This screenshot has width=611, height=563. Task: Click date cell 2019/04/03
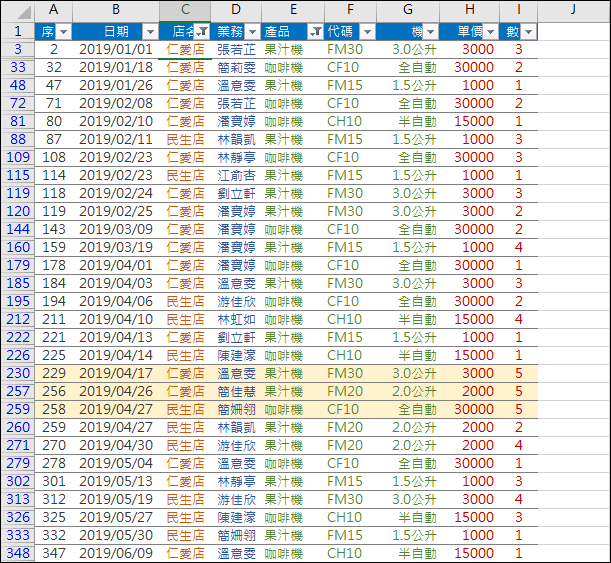[x=116, y=283]
